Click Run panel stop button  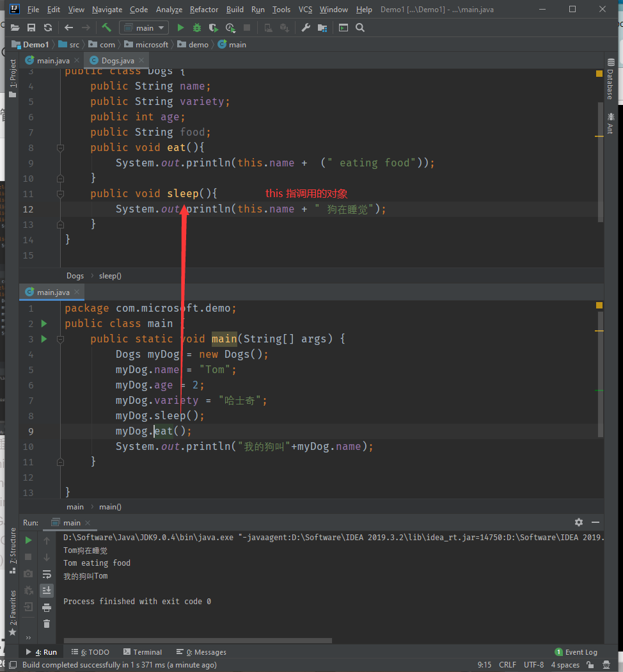point(28,557)
